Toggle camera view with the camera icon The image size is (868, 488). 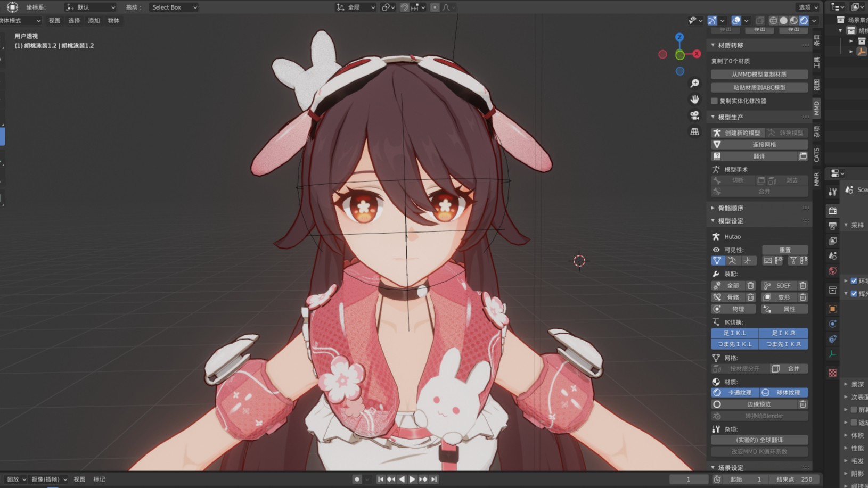coord(694,115)
